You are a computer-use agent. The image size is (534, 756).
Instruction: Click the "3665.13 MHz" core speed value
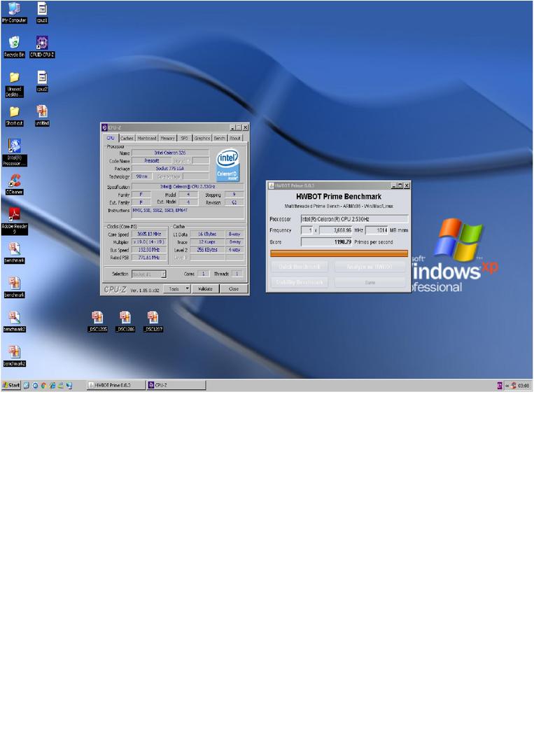click(149, 234)
